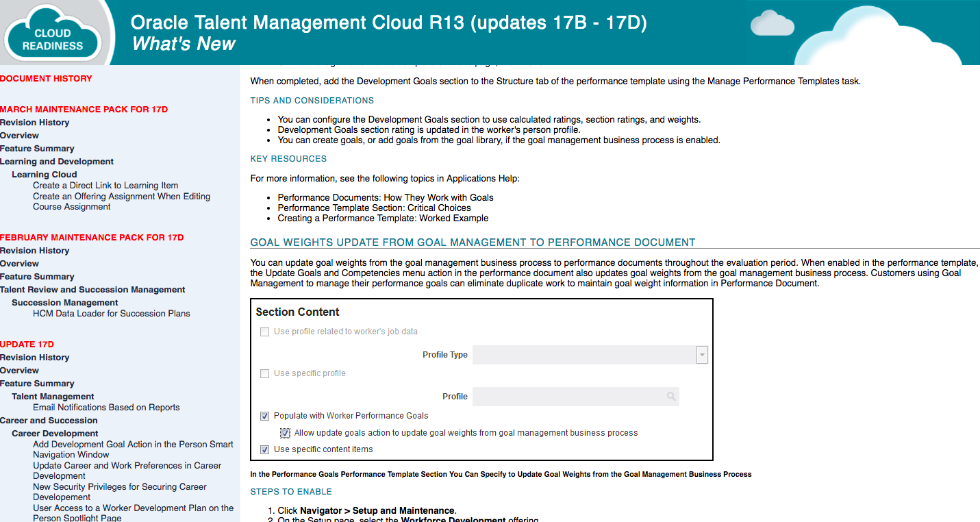Uncheck 'Allow update goals action' checkbox
Screen dimensions: 980x522
pos(285,433)
